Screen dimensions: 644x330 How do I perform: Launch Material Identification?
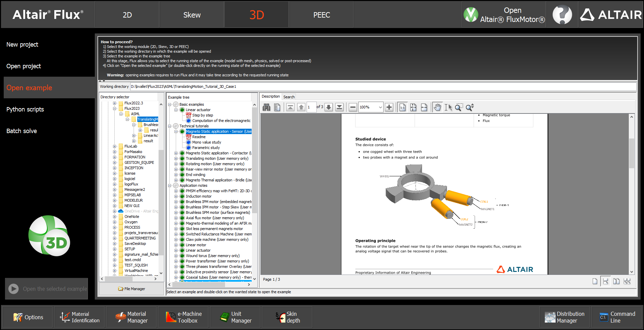(80, 317)
